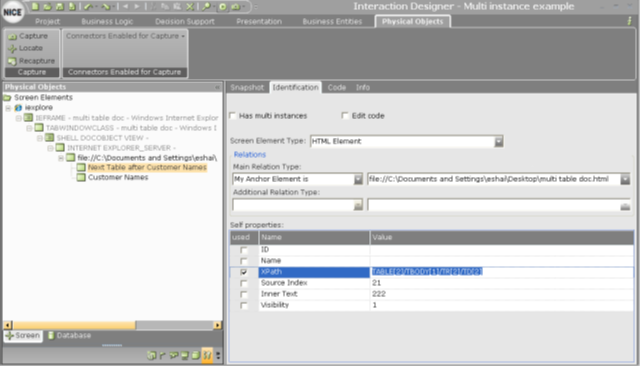Image resolution: width=640 pixels, height=366 pixels.
Task: Check the used box for ID property
Action: click(244, 250)
